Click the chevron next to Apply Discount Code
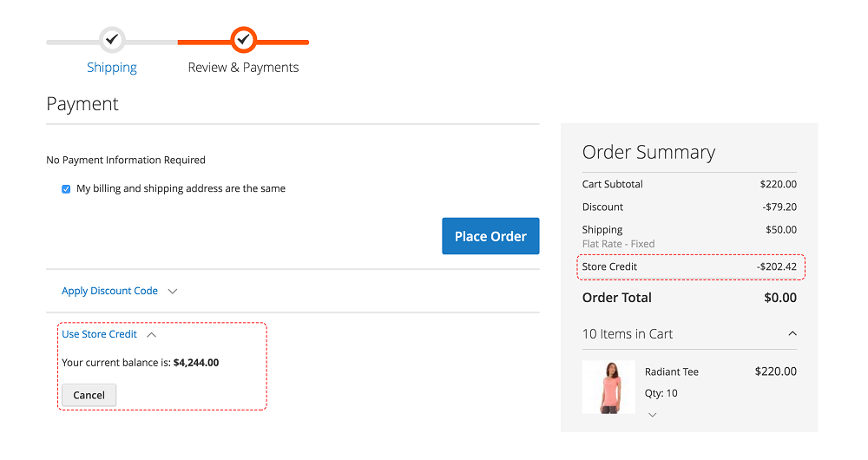 (x=172, y=292)
